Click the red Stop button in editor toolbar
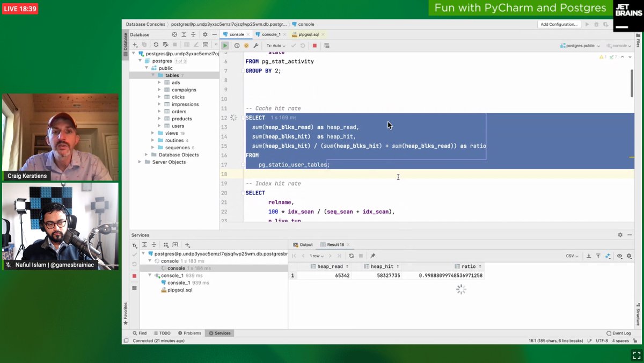Viewport: 644px width, 363px height. [314, 46]
